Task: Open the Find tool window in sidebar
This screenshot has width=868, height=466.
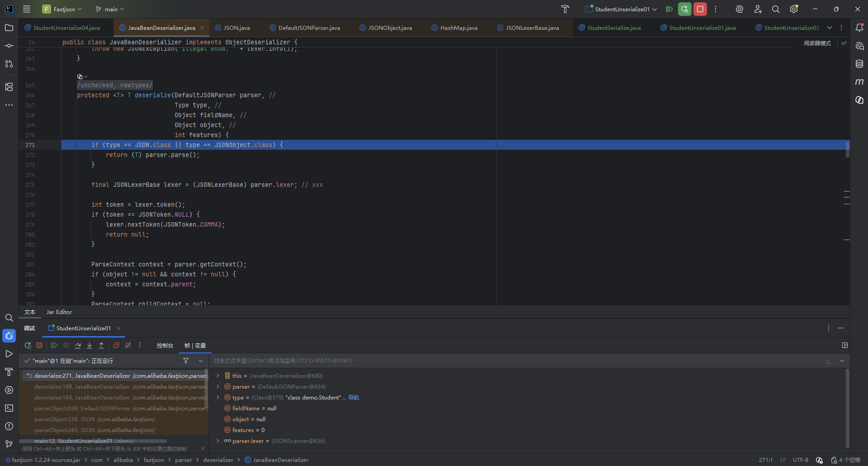Action: (9, 318)
